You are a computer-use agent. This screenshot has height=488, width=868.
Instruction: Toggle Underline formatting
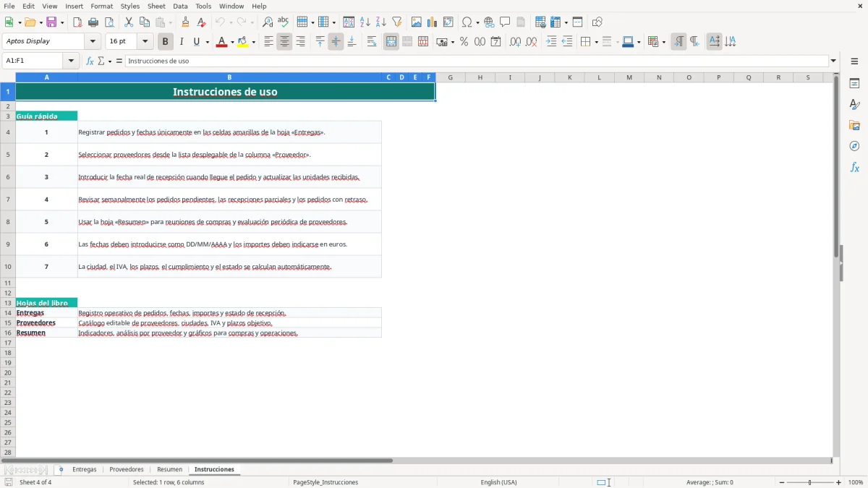[x=196, y=42]
